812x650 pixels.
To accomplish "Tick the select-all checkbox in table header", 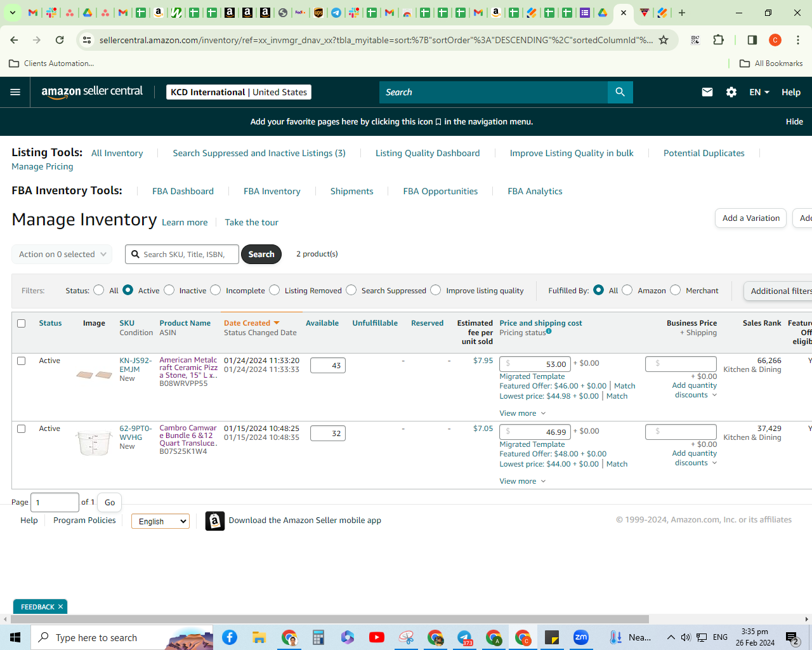I will (21, 323).
